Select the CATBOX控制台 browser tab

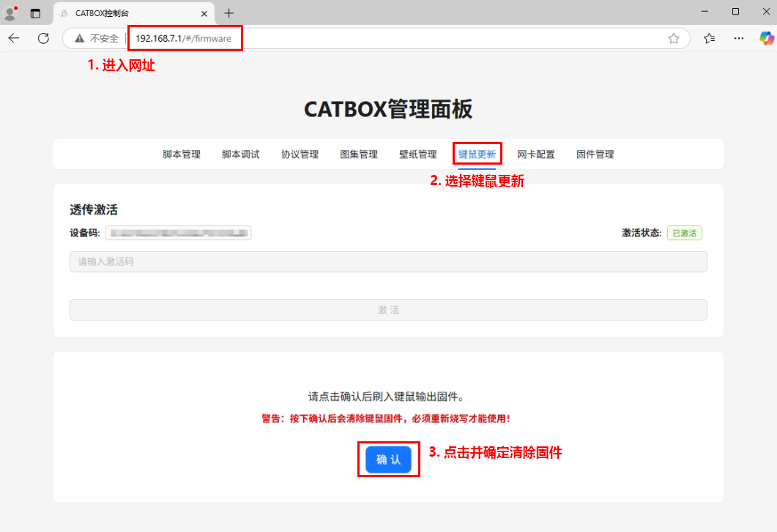pyautogui.click(x=134, y=13)
